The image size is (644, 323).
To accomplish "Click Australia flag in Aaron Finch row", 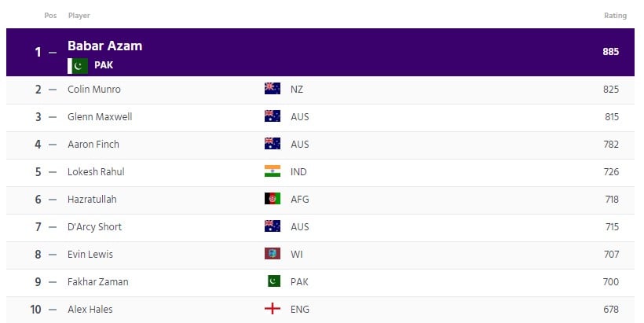I will [273, 144].
